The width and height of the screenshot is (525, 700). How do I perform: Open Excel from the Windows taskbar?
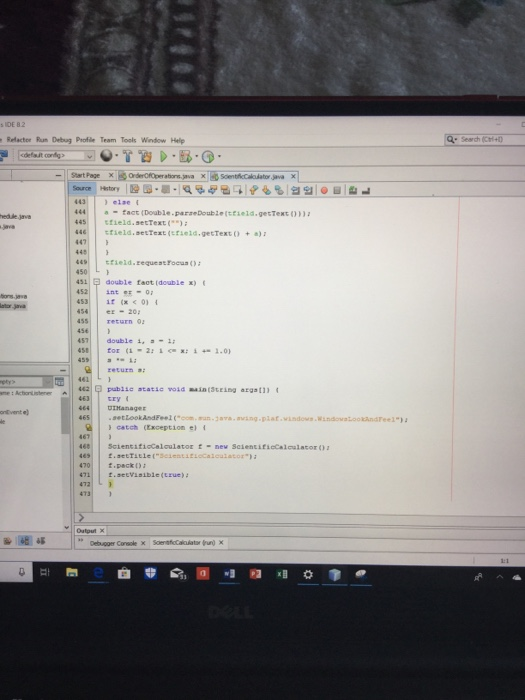[x=282, y=574]
